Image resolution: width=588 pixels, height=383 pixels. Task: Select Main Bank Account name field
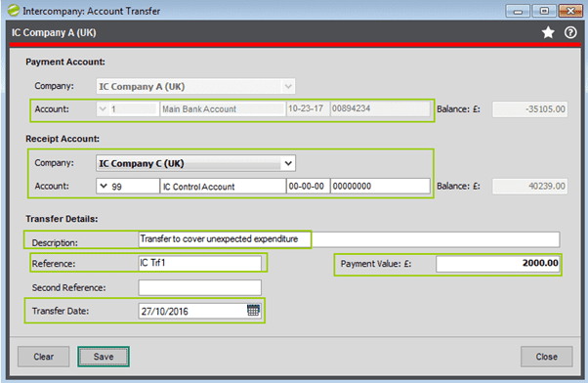[223, 109]
